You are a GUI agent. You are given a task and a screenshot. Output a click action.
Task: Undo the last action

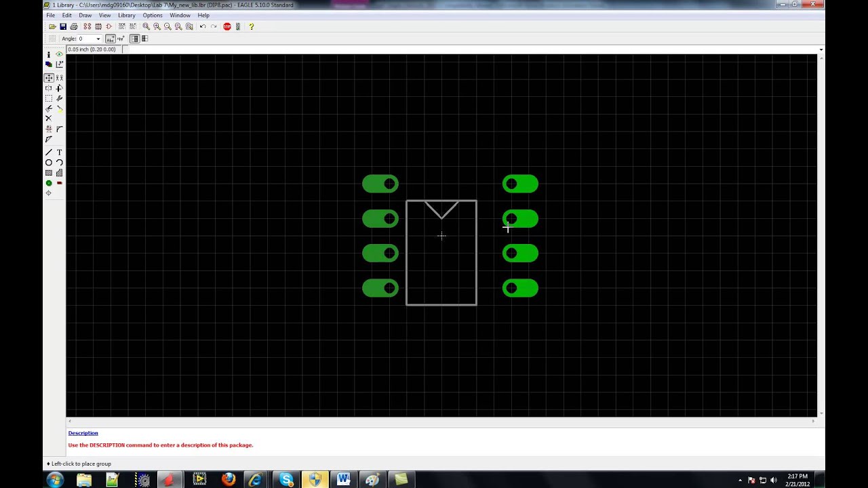click(203, 26)
